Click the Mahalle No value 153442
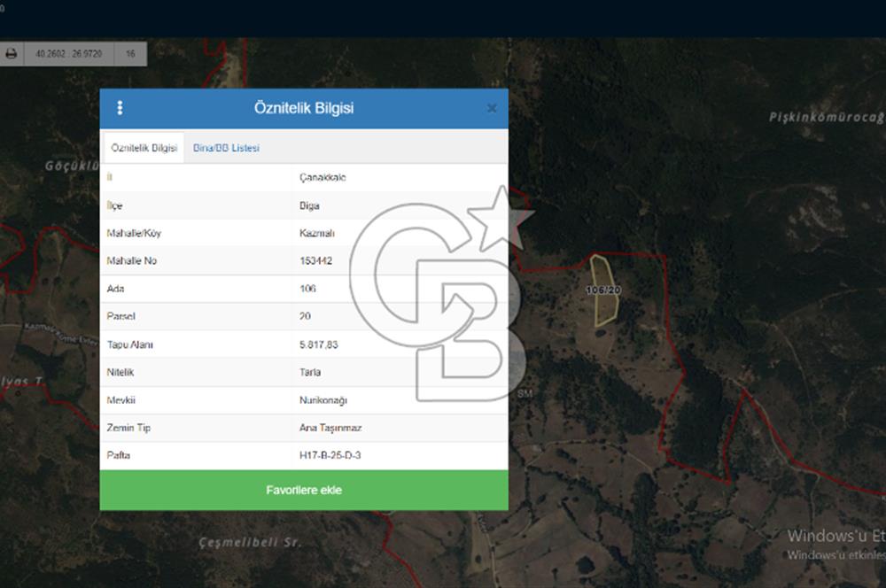The image size is (886, 588). [316, 261]
